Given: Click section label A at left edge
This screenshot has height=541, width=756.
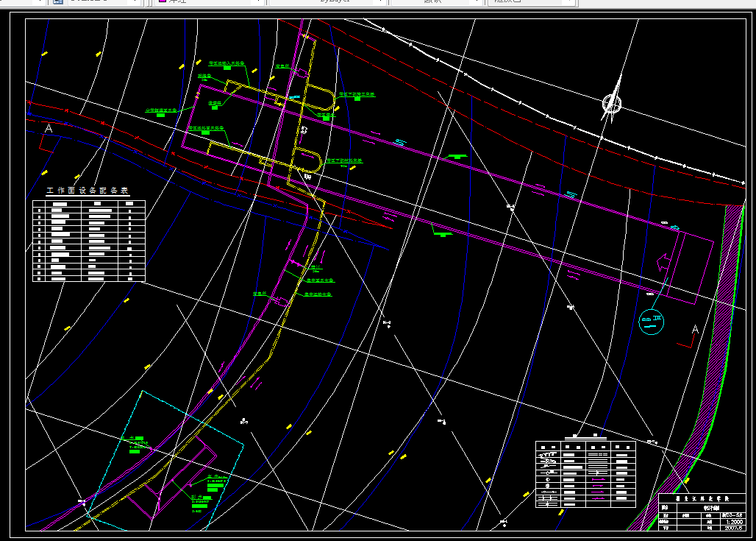Looking at the screenshot, I should coord(49,129).
